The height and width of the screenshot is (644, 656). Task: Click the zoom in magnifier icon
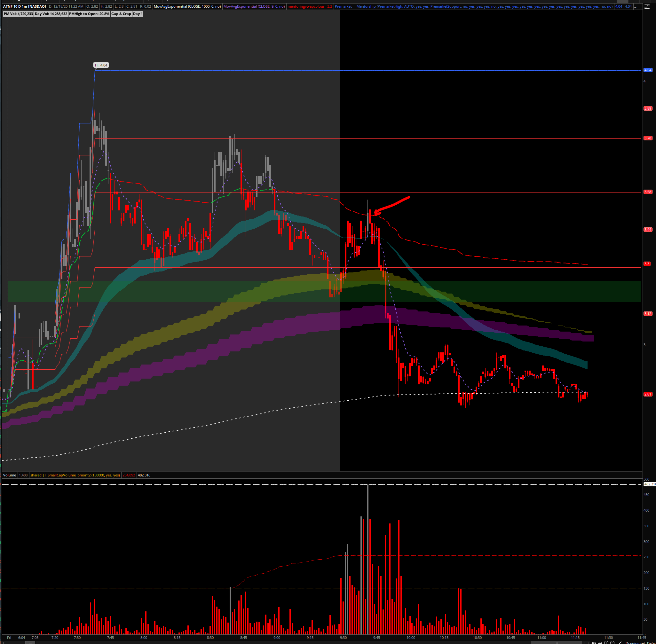coord(606,643)
